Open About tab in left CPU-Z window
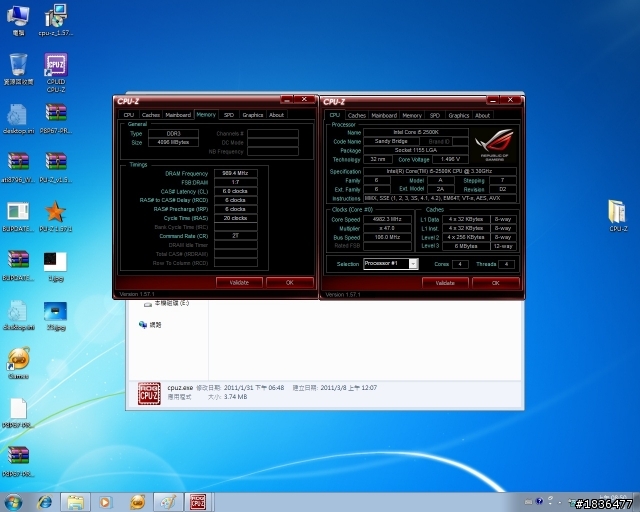The image size is (640, 512). pos(276,115)
